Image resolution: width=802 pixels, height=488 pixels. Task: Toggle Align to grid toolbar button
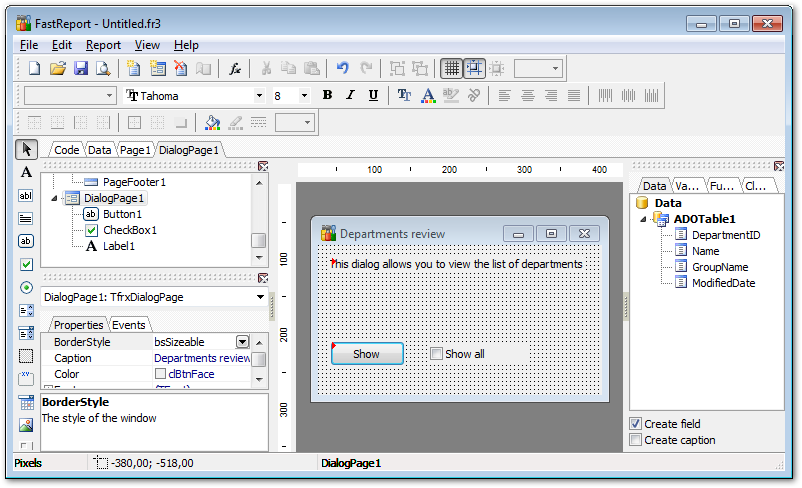474,68
